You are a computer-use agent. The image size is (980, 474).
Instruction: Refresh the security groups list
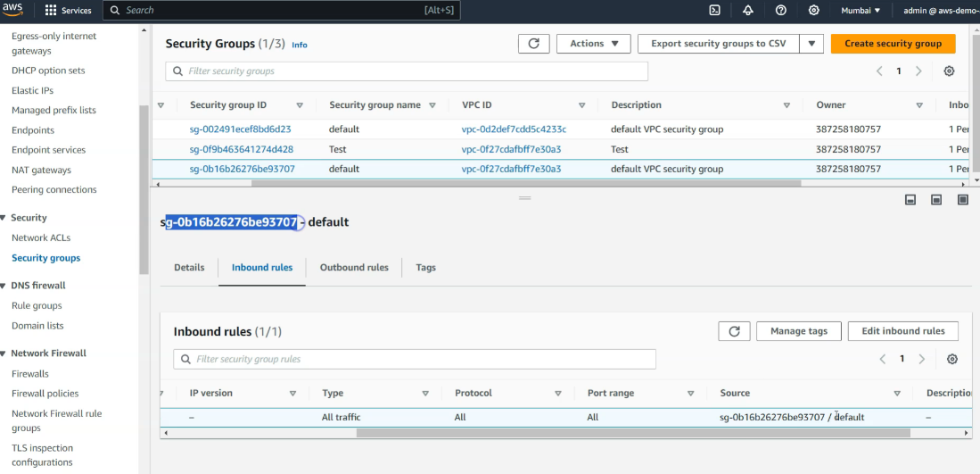[x=533, y=44]
